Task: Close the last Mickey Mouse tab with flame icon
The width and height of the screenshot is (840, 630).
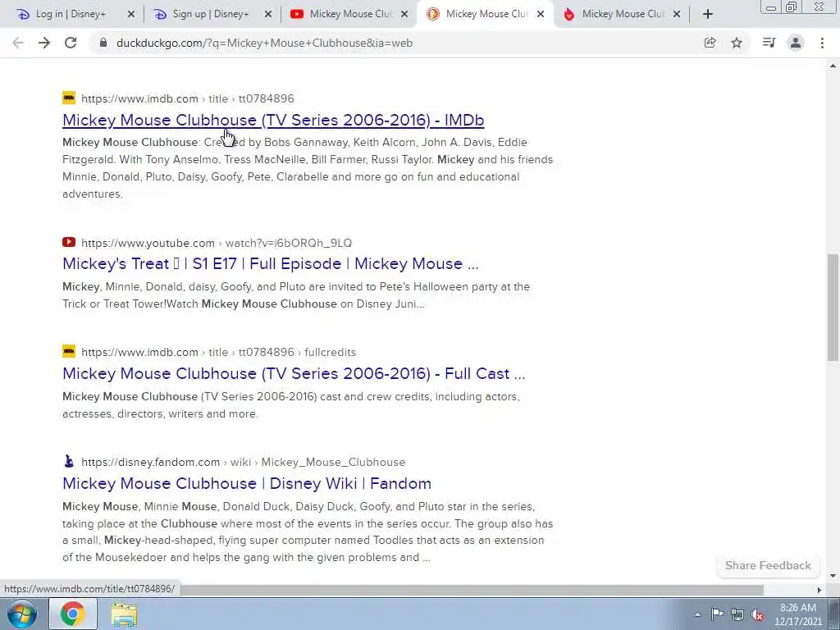Action: pos(677,15)
